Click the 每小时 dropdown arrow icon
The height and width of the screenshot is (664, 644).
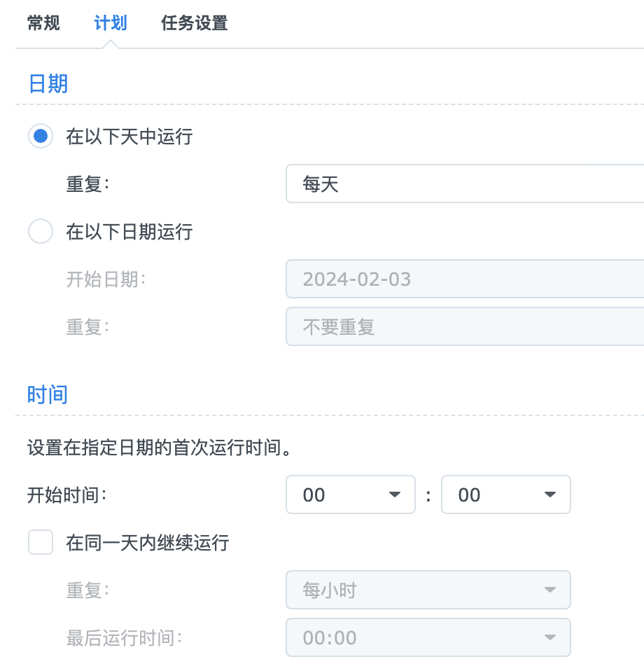pos(550,590)
